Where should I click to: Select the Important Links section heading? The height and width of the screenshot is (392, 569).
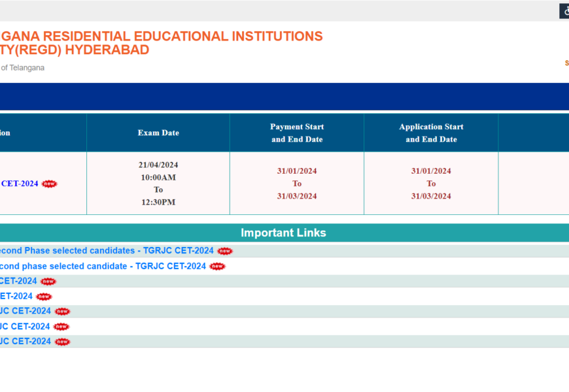pos(283,233)
